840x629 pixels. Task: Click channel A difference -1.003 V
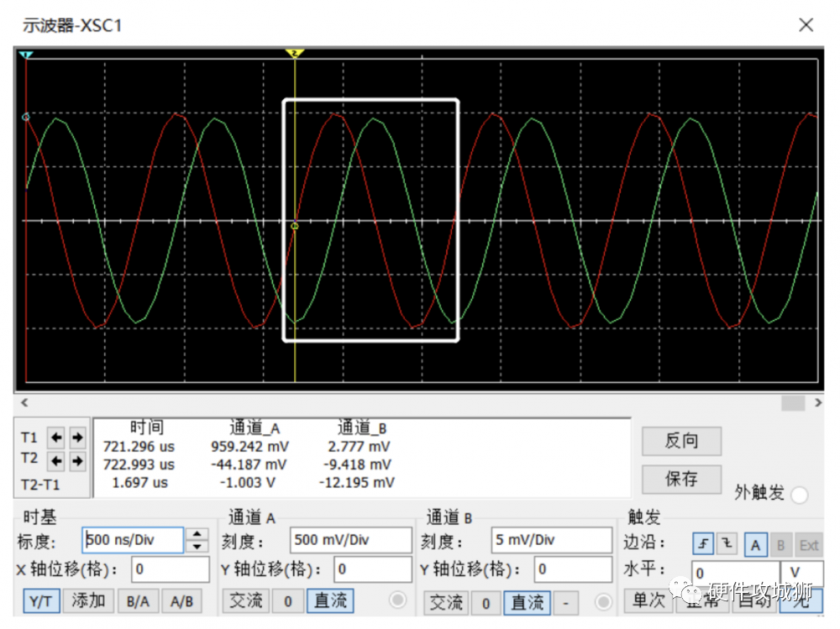pyautogui.click(x=248, y=483)
